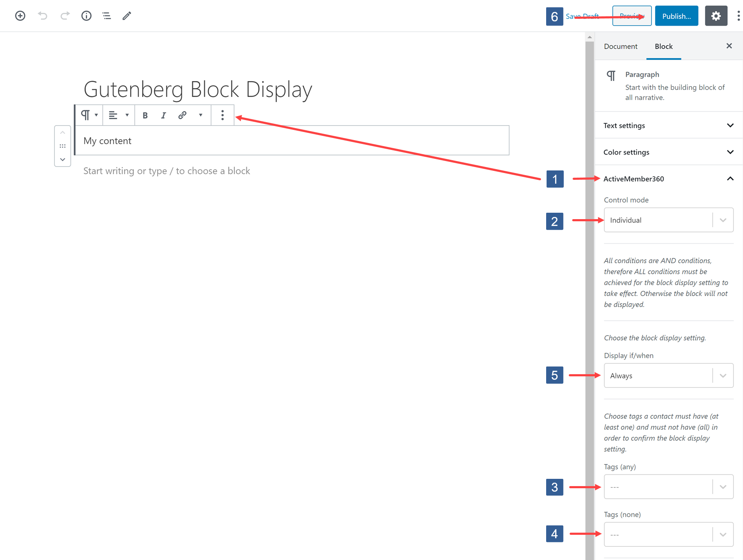Viewport: 743px width, 560px height.
Task: Toggle italic formatting
Action: tap(164, 115)
